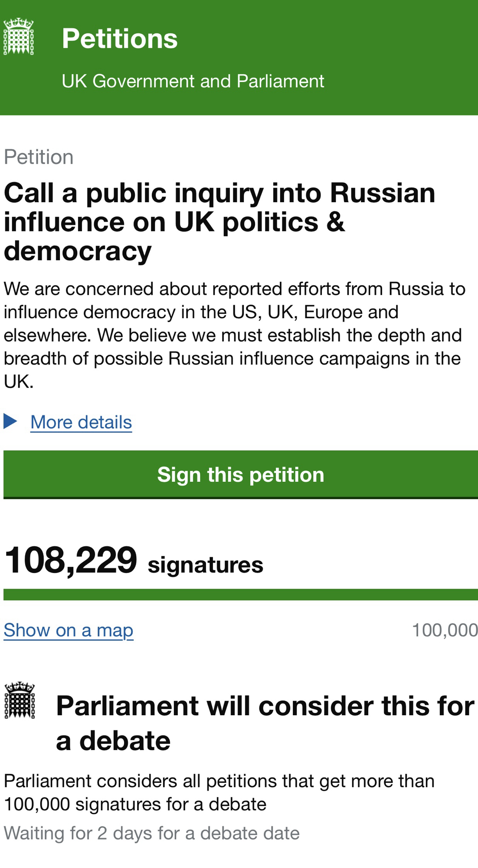478x868 pixels.
Task: Click the Parliament will consider this heading
Action: pyautogui.click(x=265, y=723)
